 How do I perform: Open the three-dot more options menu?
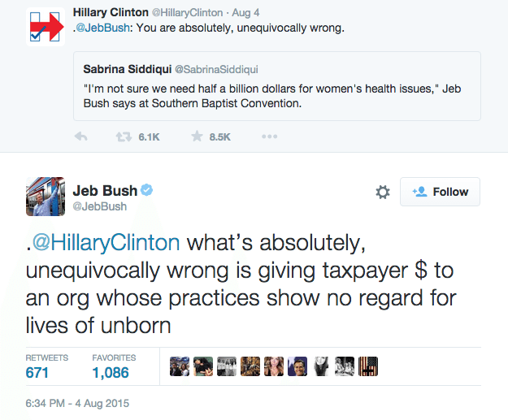click(269, 137)
